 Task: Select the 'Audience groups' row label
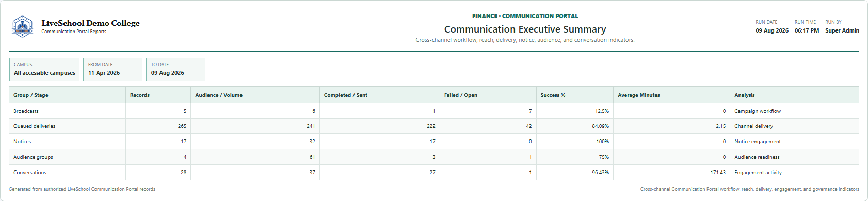click(33, 157)
